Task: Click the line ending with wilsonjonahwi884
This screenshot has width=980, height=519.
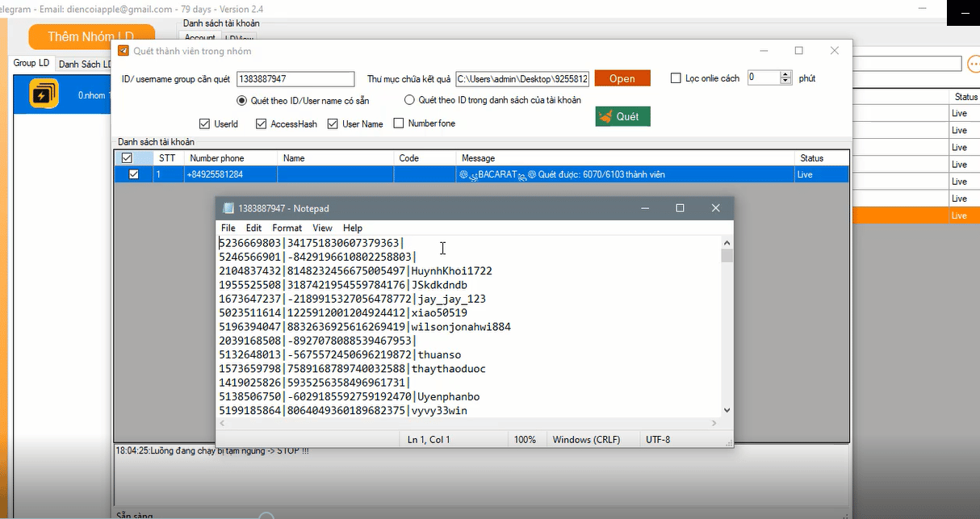Action: tap(365, 327)
